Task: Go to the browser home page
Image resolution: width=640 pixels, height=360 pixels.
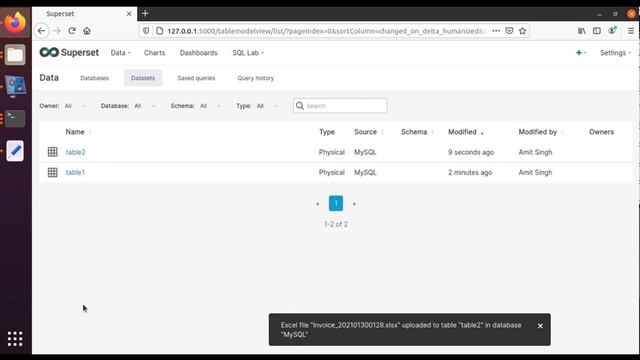Action: (x=87, y=31)
